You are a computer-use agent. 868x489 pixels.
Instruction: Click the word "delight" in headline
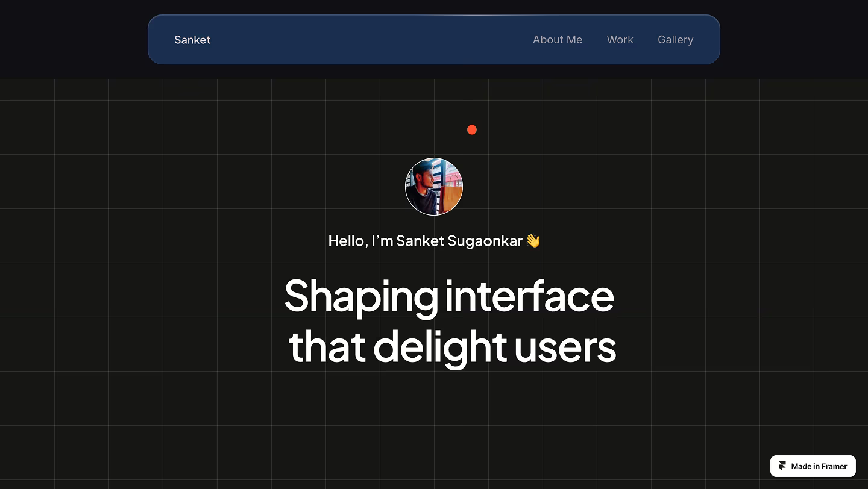pos(439,347)
